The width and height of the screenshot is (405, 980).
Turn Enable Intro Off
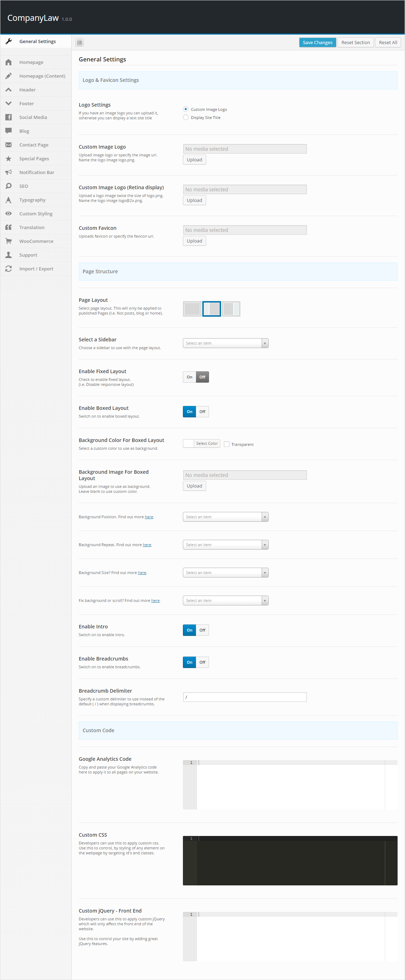(203, 630)
